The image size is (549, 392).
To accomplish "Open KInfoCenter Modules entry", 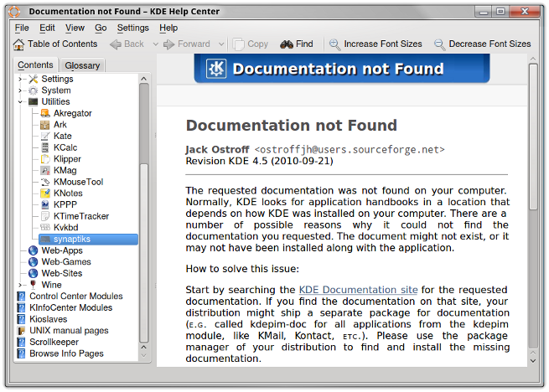I will pos(70,308).
